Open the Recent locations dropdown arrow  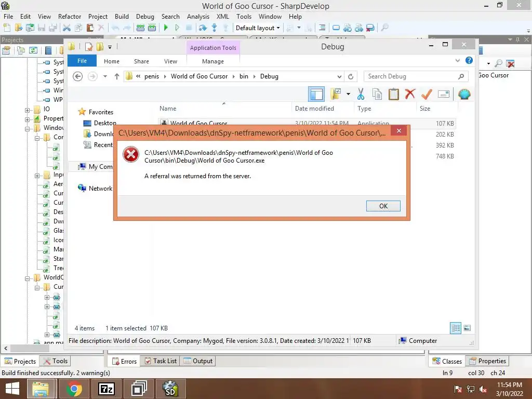(105, 76)
